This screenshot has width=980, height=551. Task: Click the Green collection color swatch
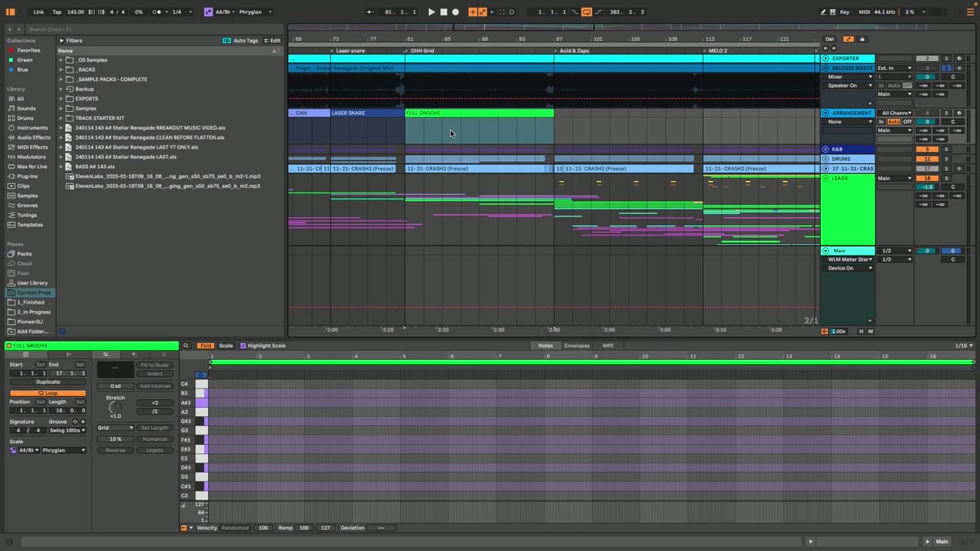pos(10,60)
